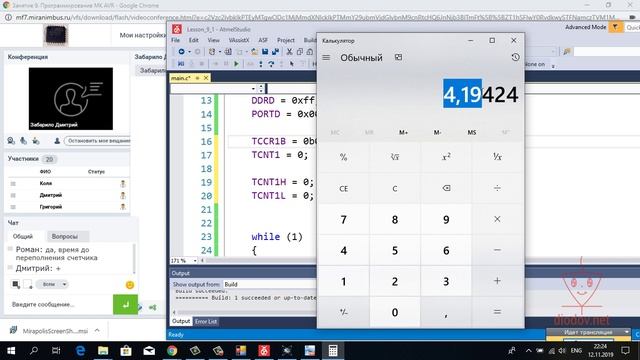The width and height of the screenshot is (640, 360).
Task: Click the x squared key
Action: pyautogui.click(x=446, y=157)
